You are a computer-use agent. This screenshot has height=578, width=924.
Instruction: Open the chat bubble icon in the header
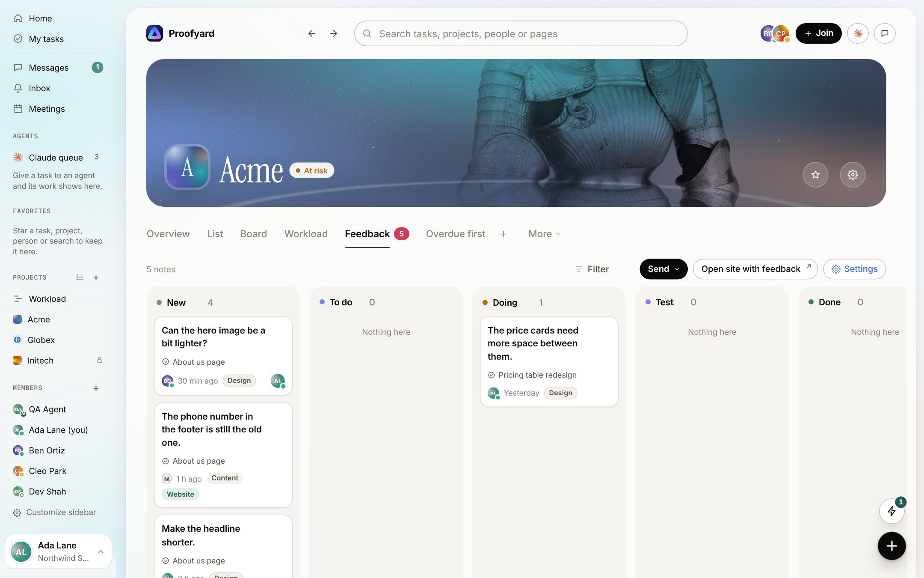[885, 33]
